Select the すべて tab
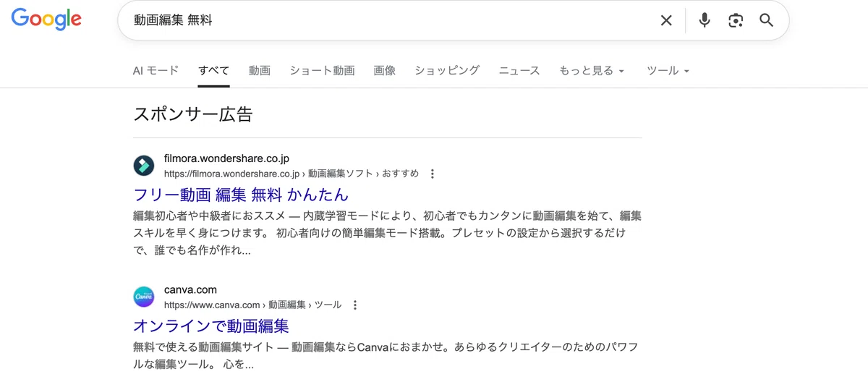Viewport: 868px width, 382px height. (214, 70)
